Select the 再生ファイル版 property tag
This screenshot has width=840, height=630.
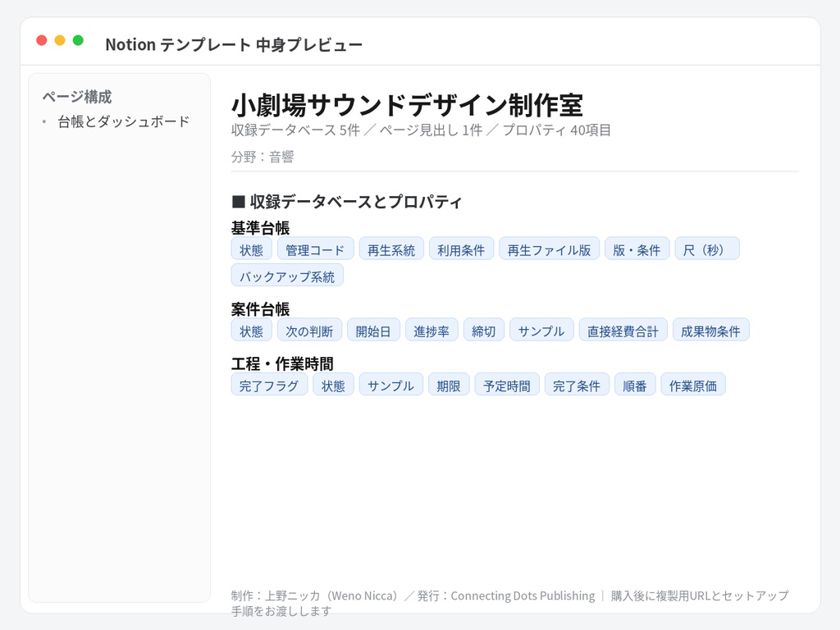(549, 249)
